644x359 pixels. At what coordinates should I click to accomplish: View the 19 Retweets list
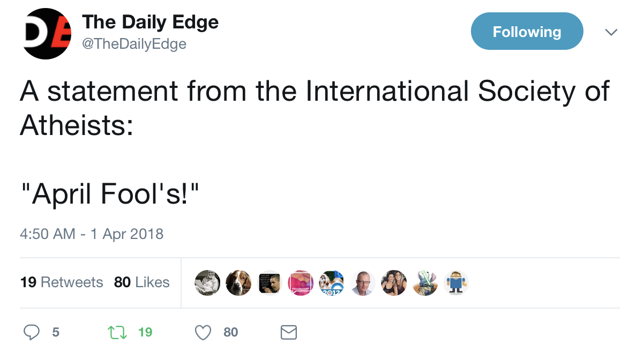pyautogui.click(x=62, y=282)
